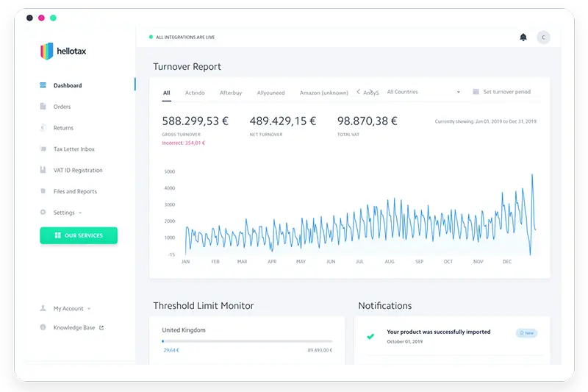Screen dimensions: 588x392
Task: Click gross turnover value 588.299,53 €
Action: pos(195,121)
